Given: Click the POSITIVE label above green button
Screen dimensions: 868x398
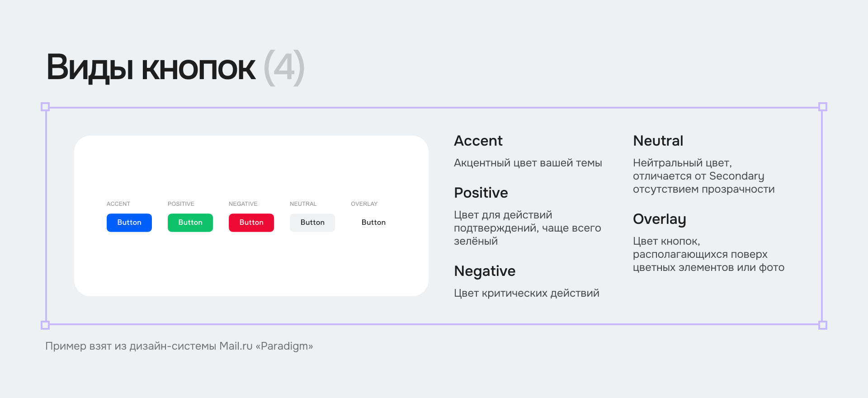Looking at the screenshot, I should coord(181,204).
